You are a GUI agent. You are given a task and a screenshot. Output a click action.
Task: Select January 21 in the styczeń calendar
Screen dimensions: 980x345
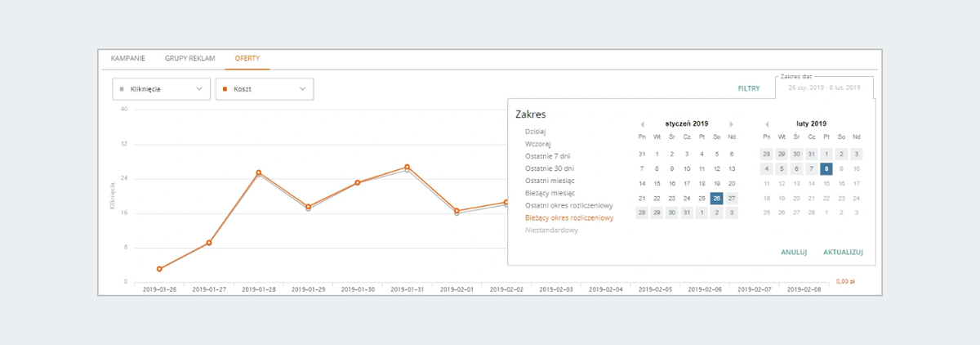(x=642, y=198)
